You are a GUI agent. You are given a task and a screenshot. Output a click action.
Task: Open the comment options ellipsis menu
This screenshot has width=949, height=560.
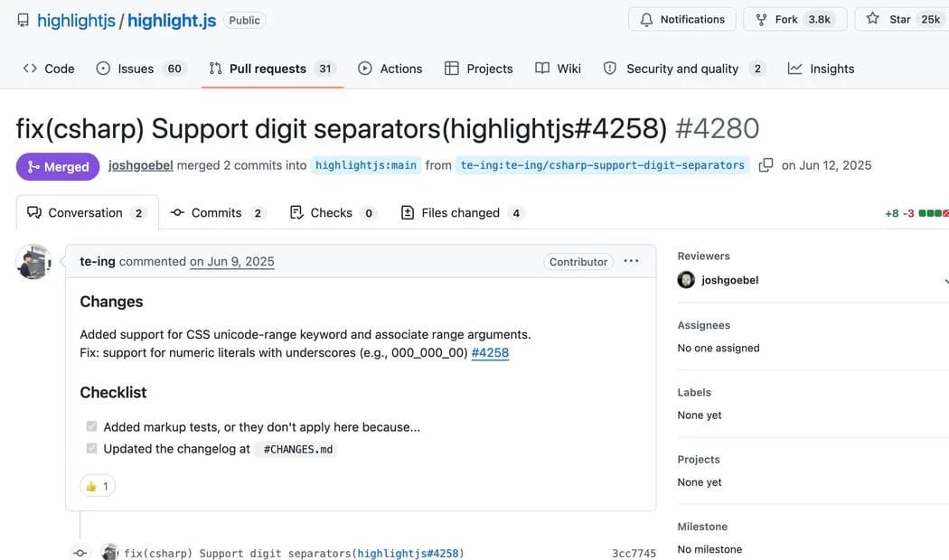(x=631, y=261)
